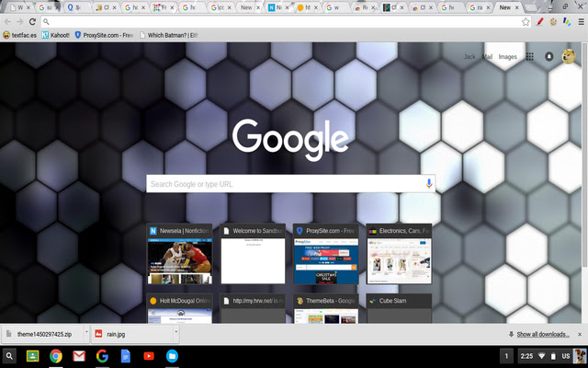The height and width of the screenshot is (368, 588).
Task: Open Google notifications bell
Action: click(549, 57)
